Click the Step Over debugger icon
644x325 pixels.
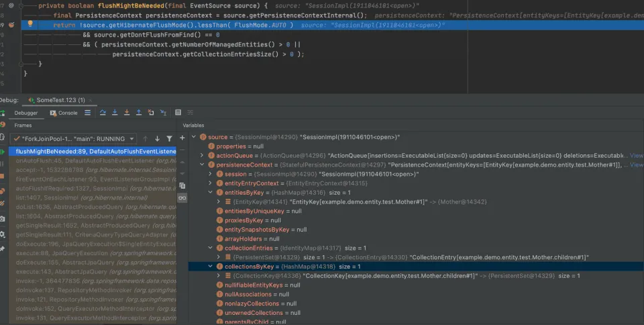click(103, 113)
